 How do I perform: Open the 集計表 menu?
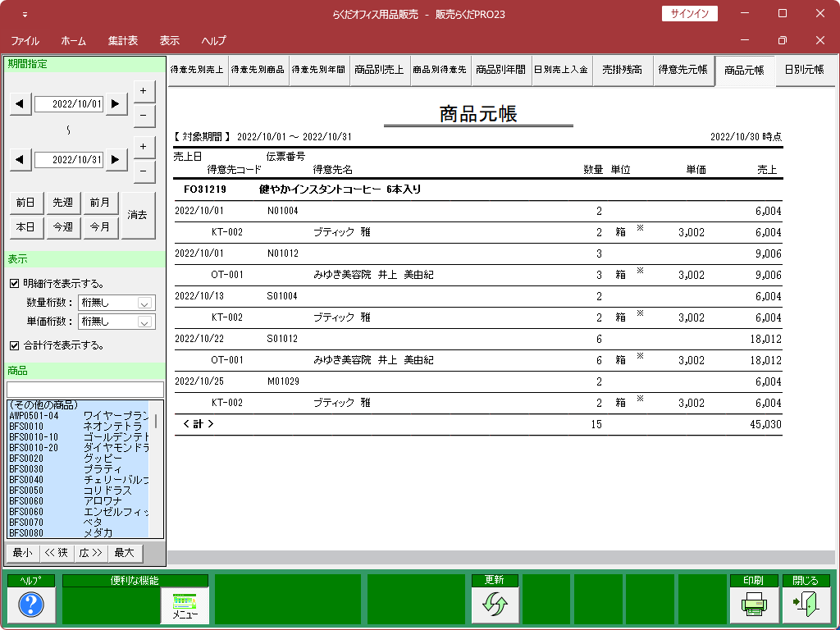tap(123, 41)
